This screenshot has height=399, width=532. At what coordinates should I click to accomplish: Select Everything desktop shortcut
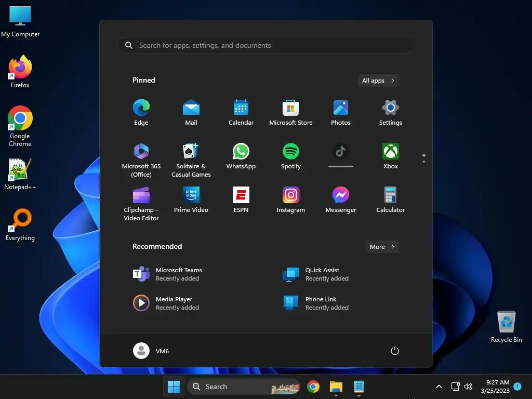pyautogui.click(x=20, y=224)
